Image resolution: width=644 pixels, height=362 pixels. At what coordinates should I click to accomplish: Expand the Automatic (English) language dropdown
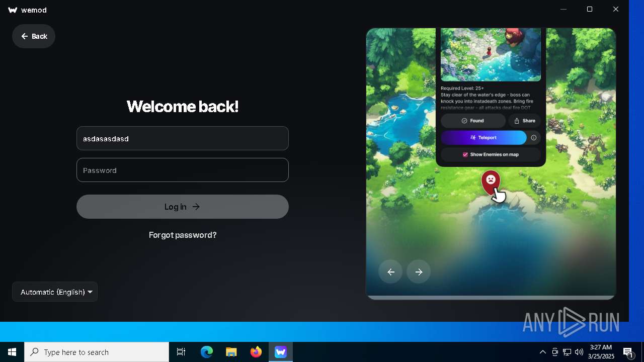point(55,292)
